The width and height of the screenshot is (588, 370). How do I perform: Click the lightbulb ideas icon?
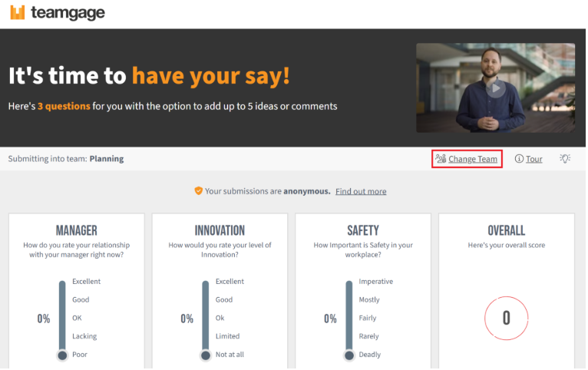point(565,159)
